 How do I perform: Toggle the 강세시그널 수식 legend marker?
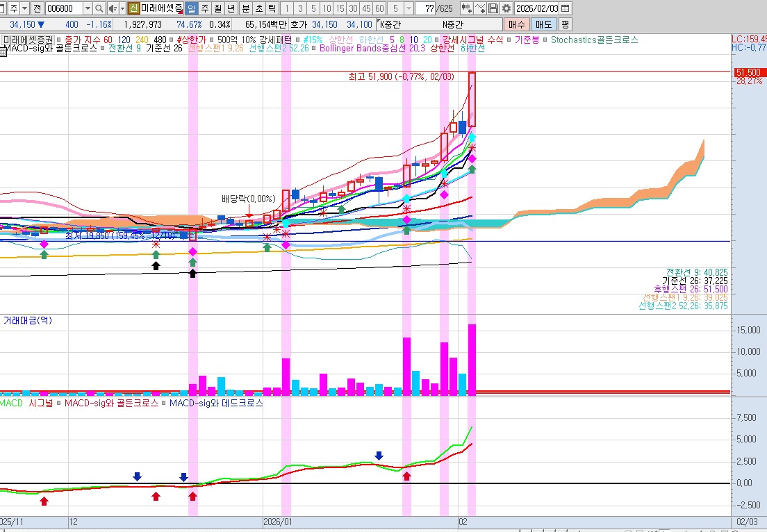tap(437, 40)
